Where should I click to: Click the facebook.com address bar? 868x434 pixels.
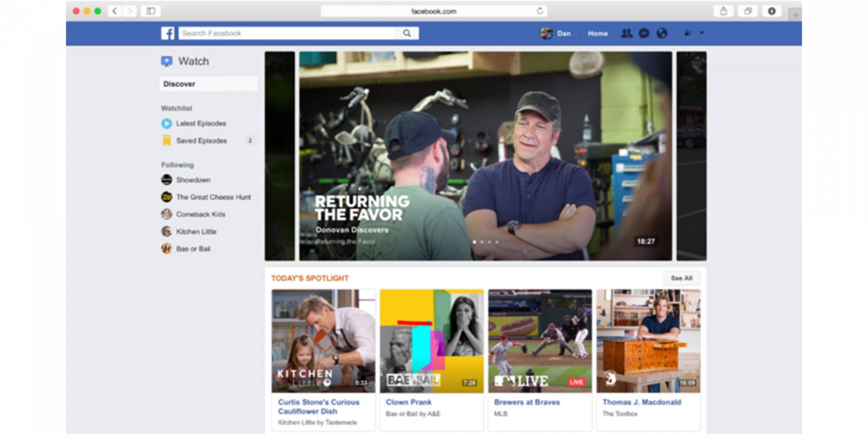click(434, 11)
